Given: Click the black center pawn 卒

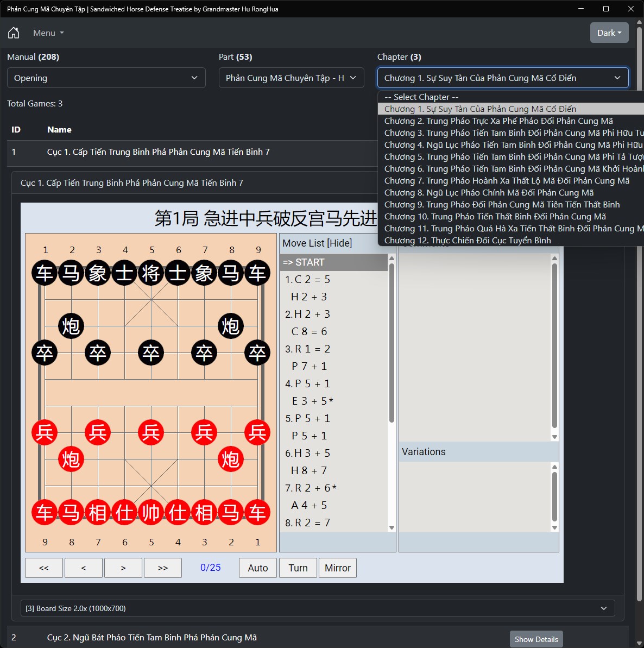Looking at the screenshot, I should pos(151,353).
